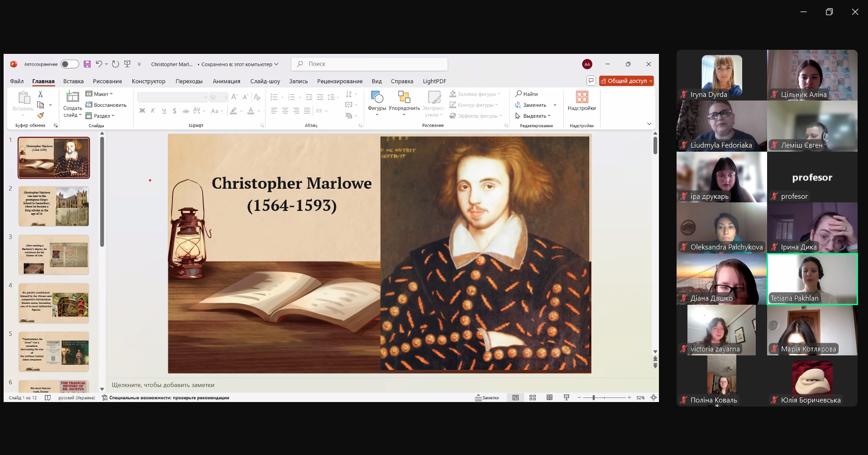The height and width of the screenshot is (455, 868).
Task: Switch to slide sorter view icon
Action: click(533, 398)
